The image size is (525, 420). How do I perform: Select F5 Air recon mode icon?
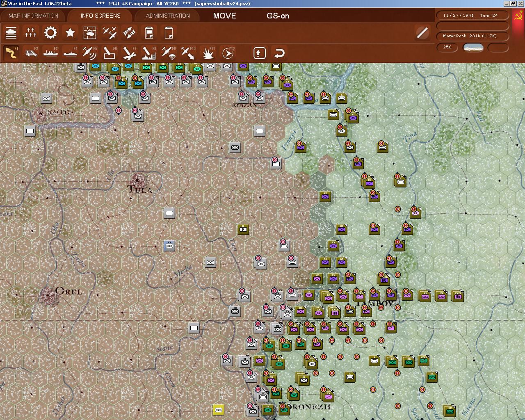pyautogui.click(x=90, y=53)
